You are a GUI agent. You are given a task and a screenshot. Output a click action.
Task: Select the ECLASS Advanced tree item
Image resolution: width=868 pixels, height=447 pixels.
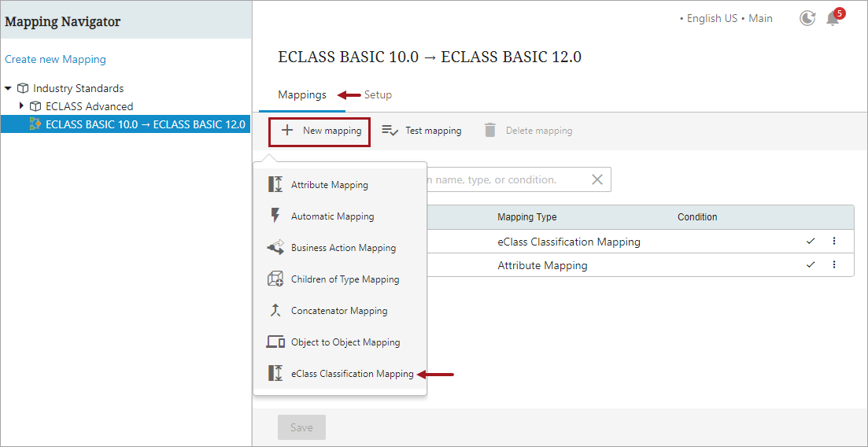89,106
